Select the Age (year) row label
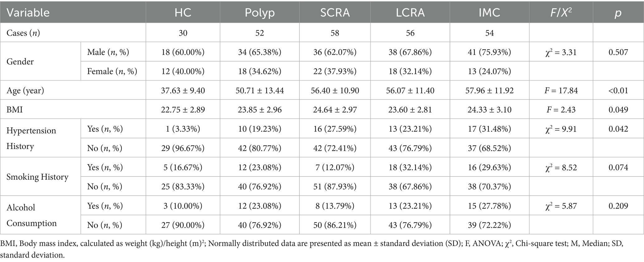Viewport: 644px width, 262px height. (x=25, y=90)
